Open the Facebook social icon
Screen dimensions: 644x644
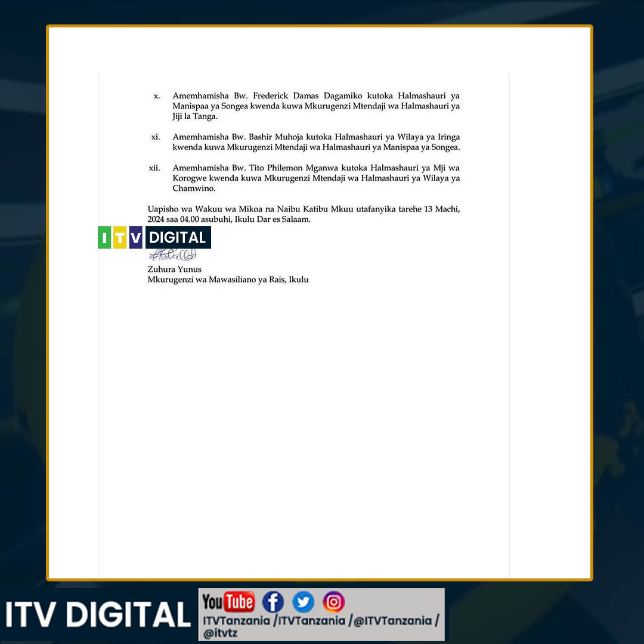273,602
